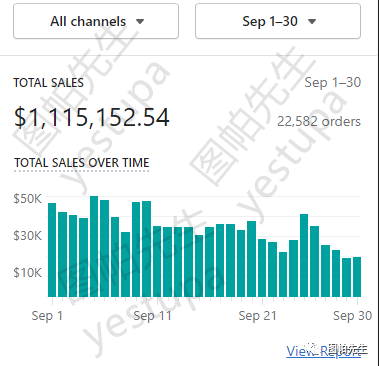The height and width of the screenshot is (366, 379).
Task: Click the tallest bar in the sales chart
Action: 94,246
